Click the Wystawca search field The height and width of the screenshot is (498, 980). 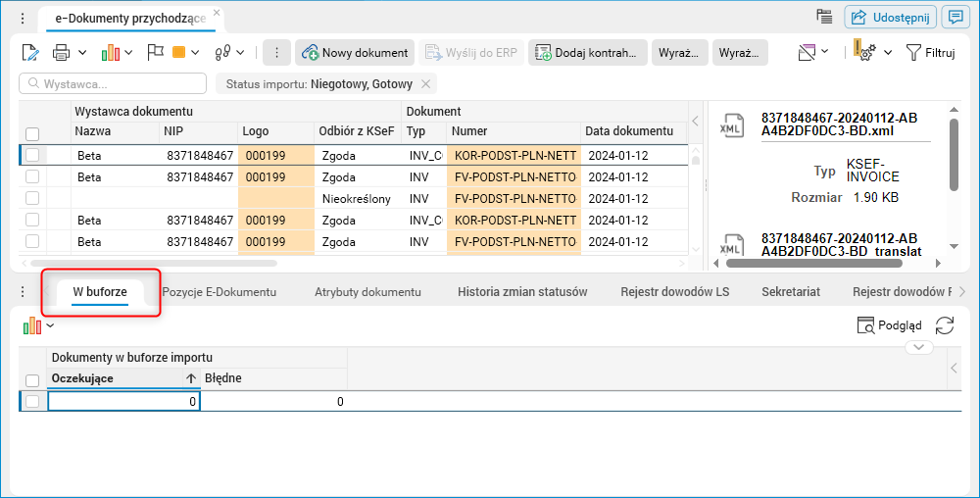pyautogui.click(x=114, y=84)
